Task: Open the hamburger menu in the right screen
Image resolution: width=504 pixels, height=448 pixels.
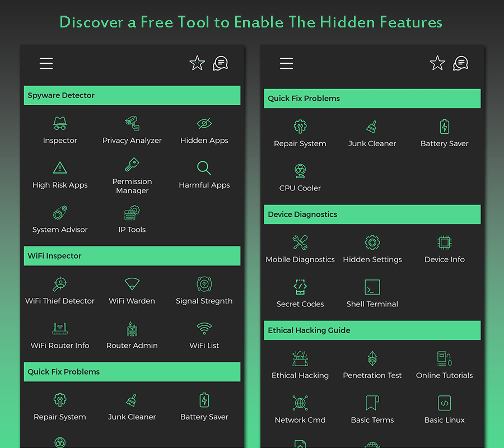Action: point(286,63)
